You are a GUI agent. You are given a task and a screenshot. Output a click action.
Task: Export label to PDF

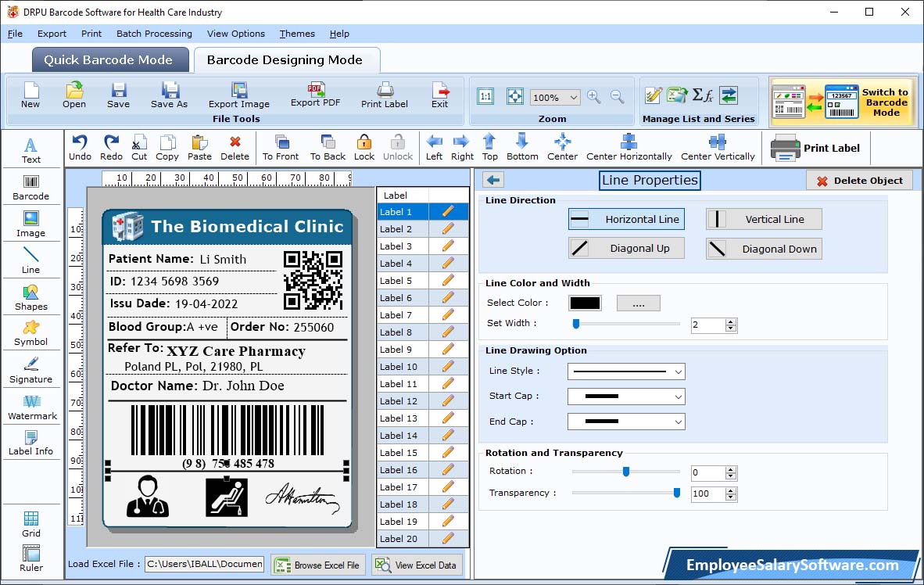pos(315,95)
